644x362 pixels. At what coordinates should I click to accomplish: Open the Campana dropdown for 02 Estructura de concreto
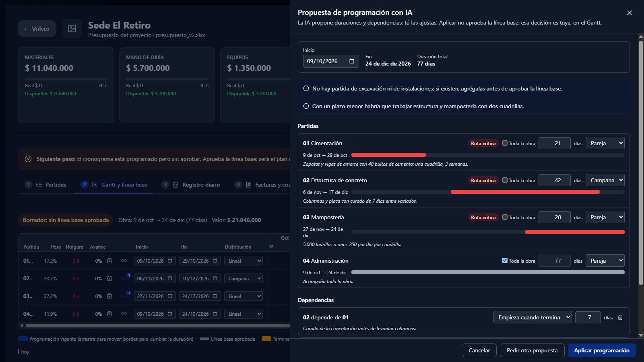(x=605, y=180)
